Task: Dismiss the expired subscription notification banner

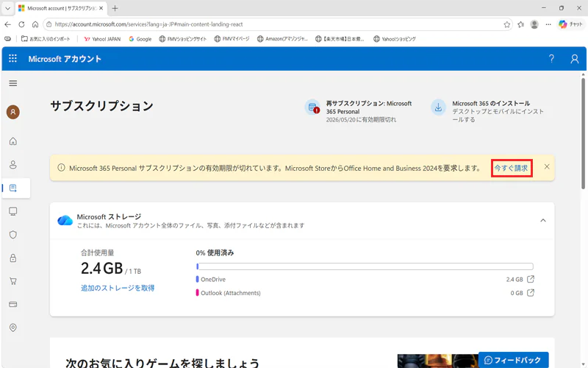Action: point(547,167)
